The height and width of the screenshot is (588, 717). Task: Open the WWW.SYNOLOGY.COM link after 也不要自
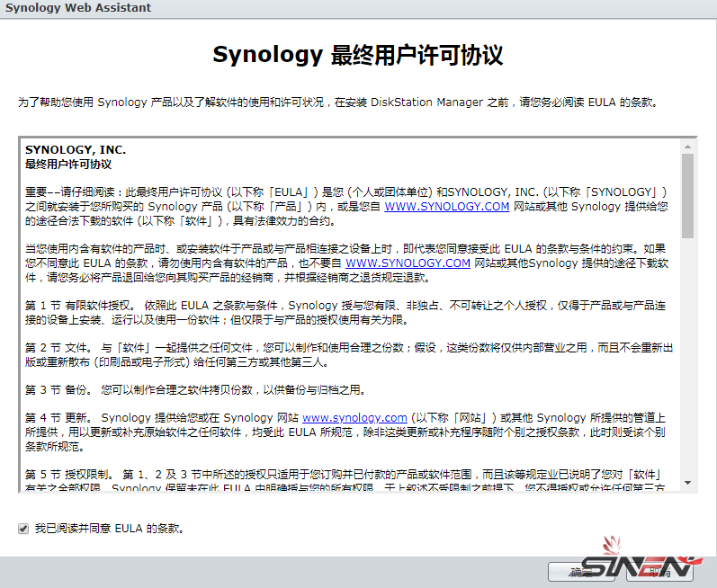click(408, 263)
